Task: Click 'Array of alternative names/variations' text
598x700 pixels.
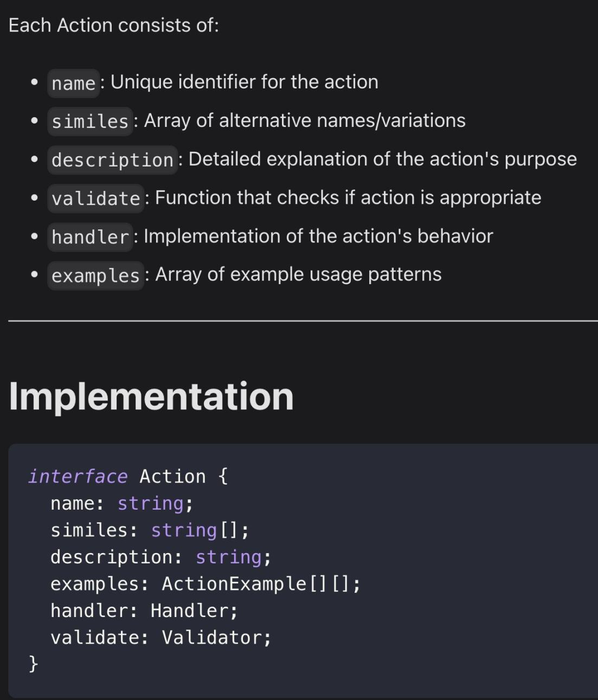Action: [304, 120]
